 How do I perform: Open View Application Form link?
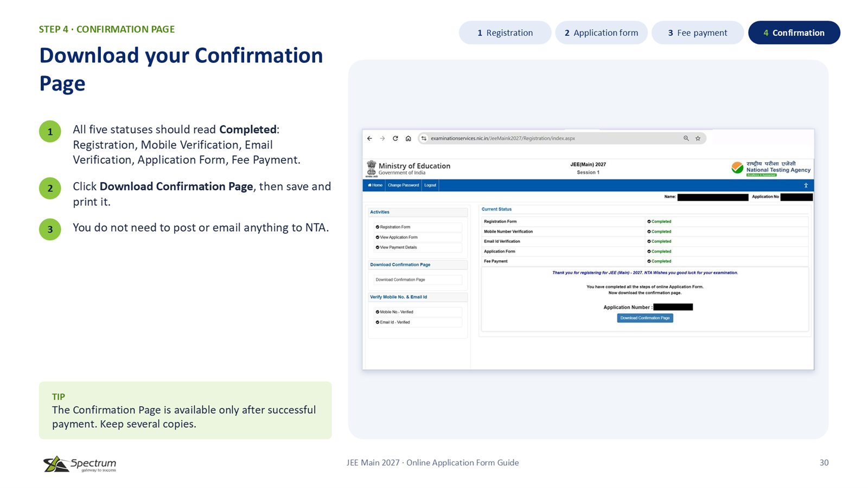(418, 237)
